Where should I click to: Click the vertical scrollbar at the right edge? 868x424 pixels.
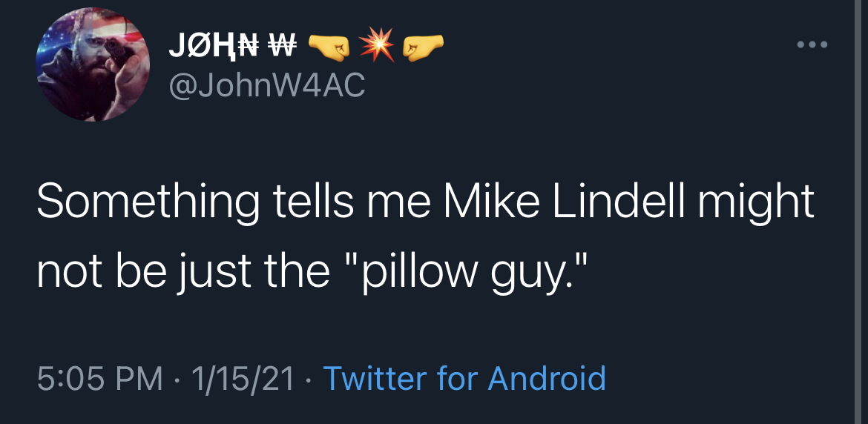(x=861, y=212)
